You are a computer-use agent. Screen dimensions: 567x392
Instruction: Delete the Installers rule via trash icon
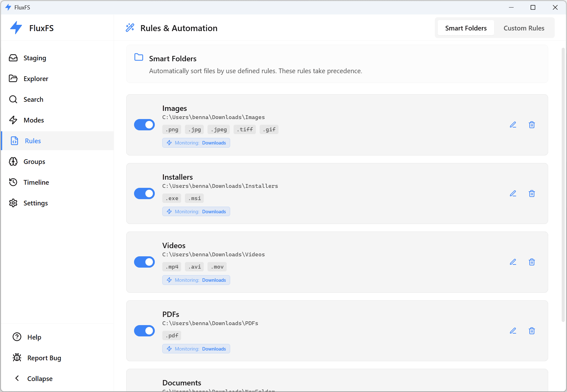532,193
